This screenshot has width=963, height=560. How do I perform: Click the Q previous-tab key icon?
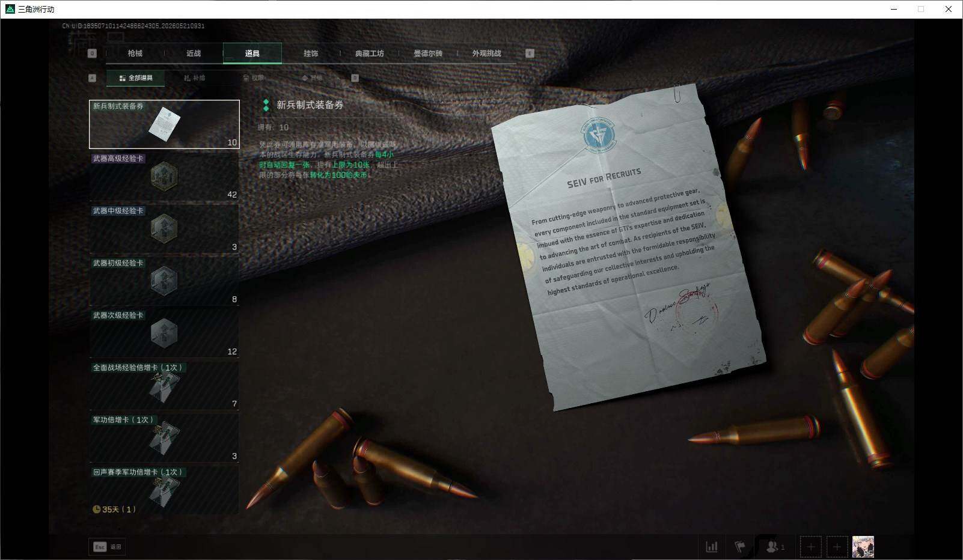[x=92, y=53]
